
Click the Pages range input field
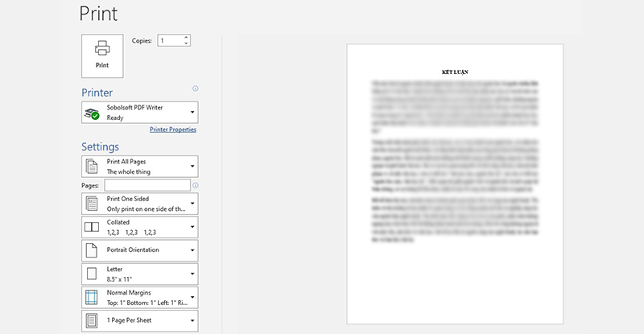(147, 185)
